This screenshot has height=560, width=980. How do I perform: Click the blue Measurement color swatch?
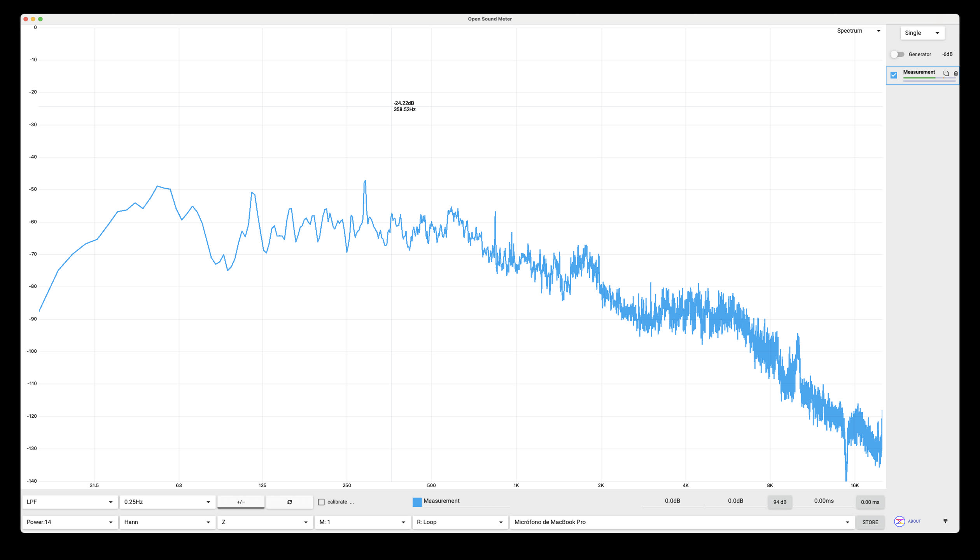click(417, 502)
